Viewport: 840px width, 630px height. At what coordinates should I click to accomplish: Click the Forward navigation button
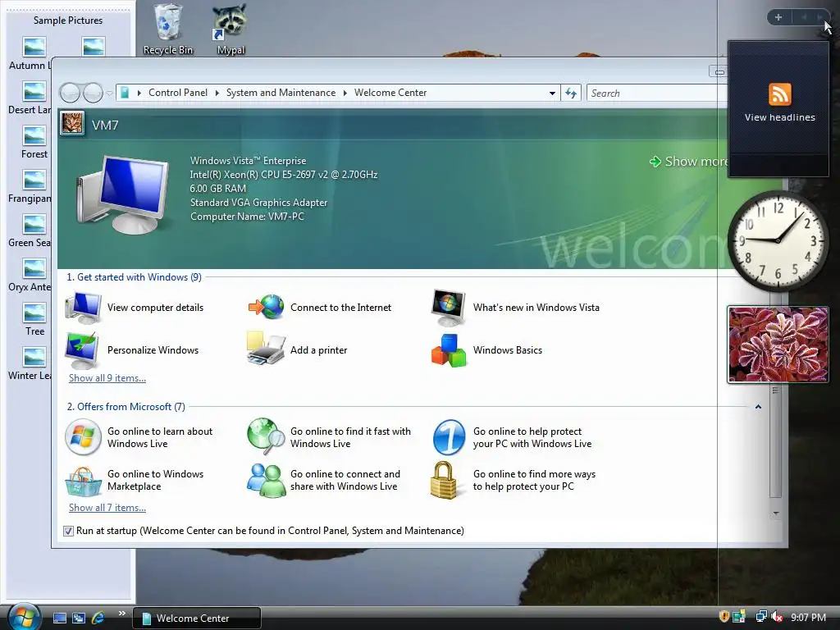[93, 94]
